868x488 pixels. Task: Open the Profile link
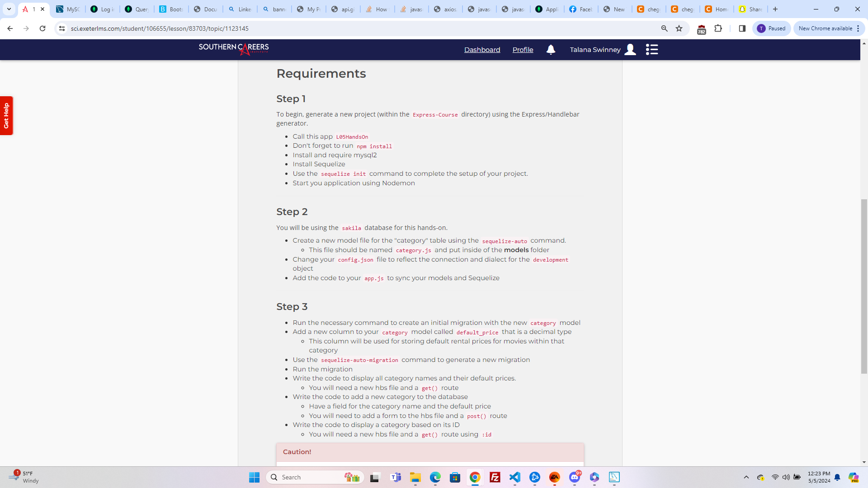pos(523,50)
